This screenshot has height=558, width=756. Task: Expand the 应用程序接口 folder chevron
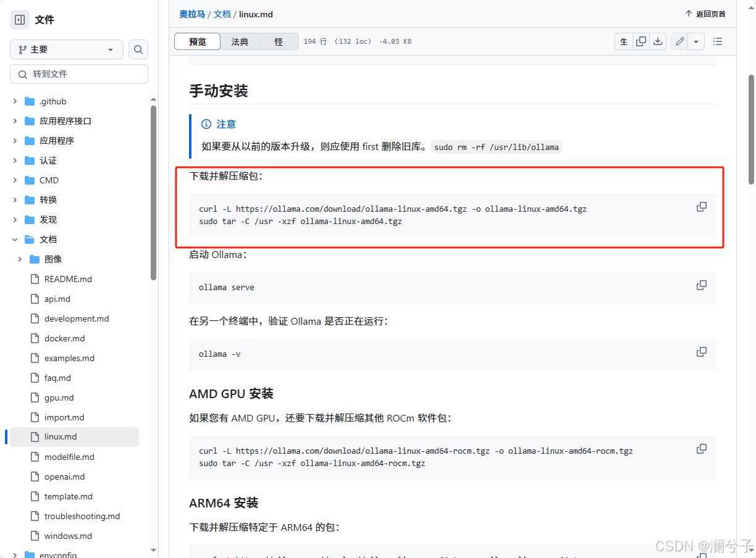coord(15,121)
